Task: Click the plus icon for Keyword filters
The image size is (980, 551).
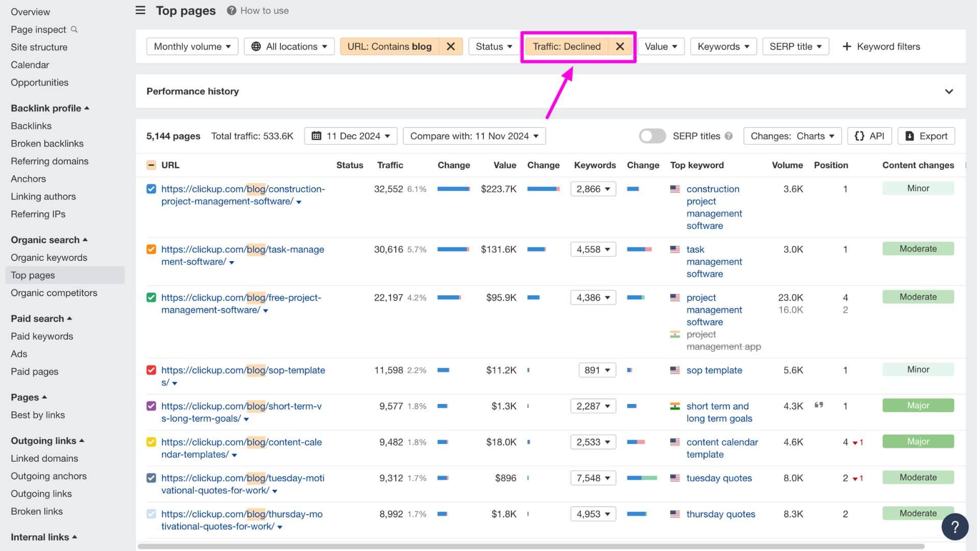Action: tap(847, 46)
